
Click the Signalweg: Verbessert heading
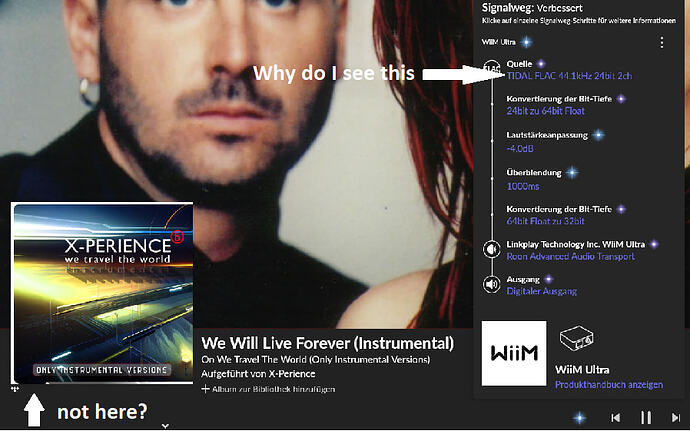point(532,7)
